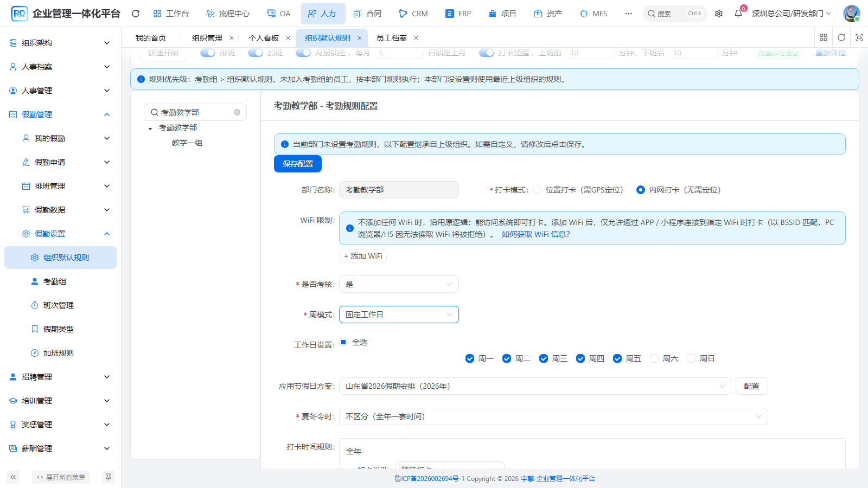Click the tab grid layout icon

pos(824,37)
